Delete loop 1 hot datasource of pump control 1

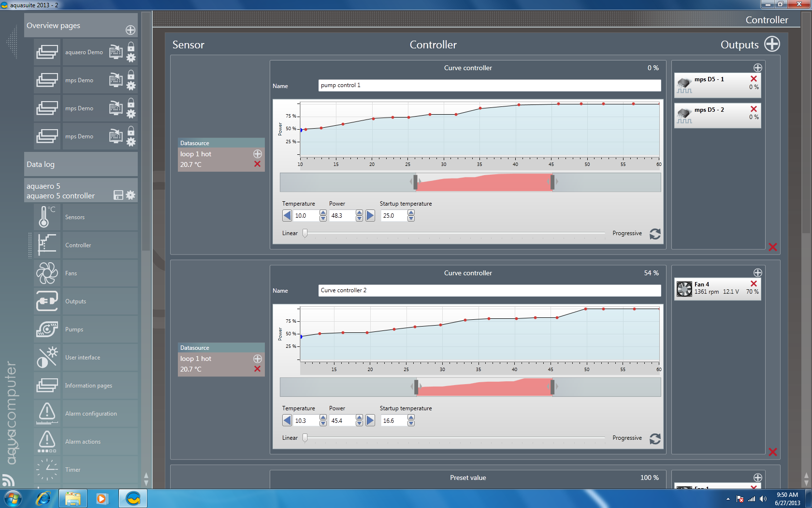[x=257, y=164]
